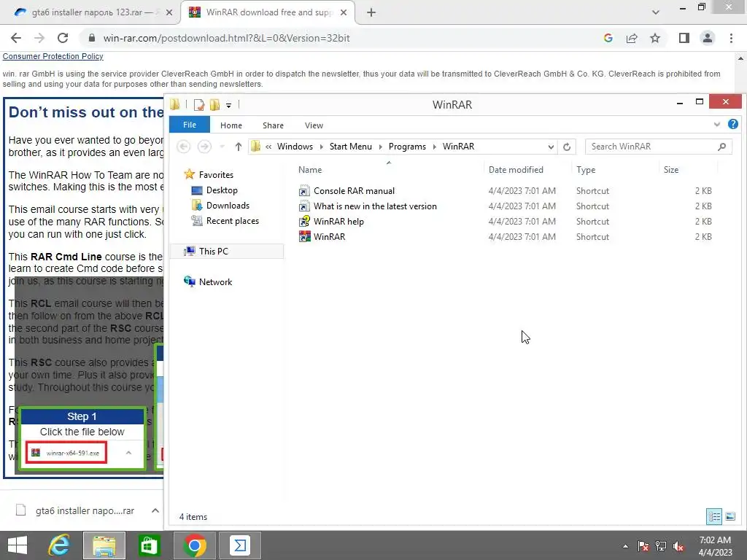Close the WinRAR download Chrome tab
The image size is (747, 560).
point(344,12)
